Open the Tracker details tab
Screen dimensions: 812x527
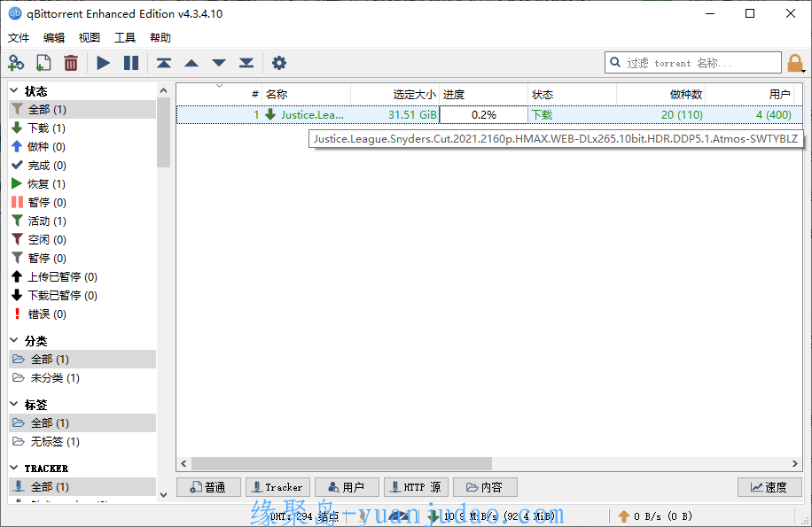click(x=277, y=486)
